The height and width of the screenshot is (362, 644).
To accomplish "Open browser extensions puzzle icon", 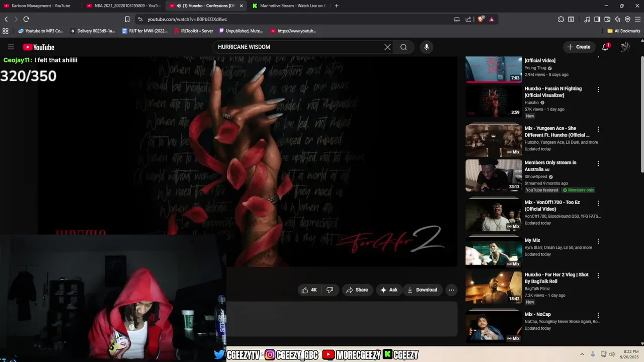I will (561, 19).
